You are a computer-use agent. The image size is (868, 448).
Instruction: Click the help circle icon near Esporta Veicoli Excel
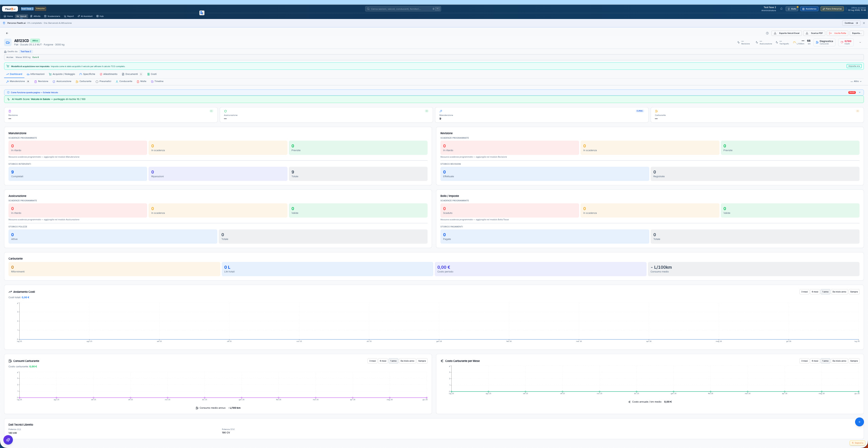(767, 33)
